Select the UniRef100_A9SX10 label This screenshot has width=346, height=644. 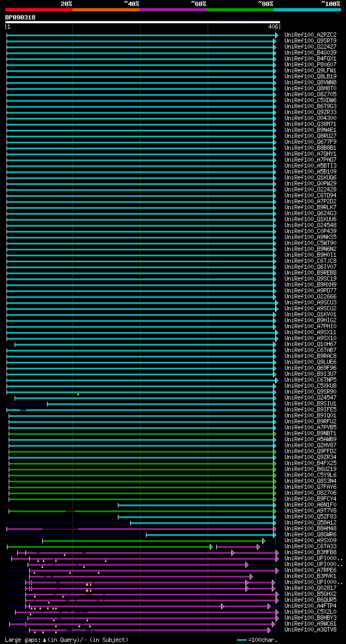[x=310, y=338]
